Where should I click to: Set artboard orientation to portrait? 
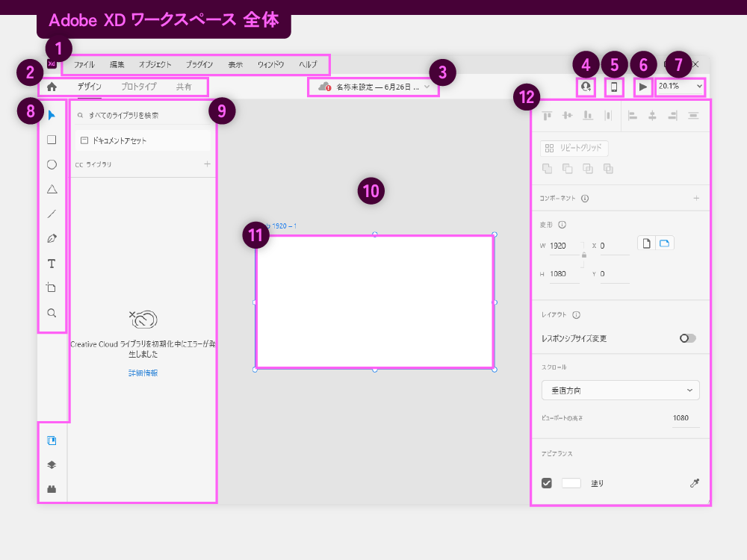point(646,243)
